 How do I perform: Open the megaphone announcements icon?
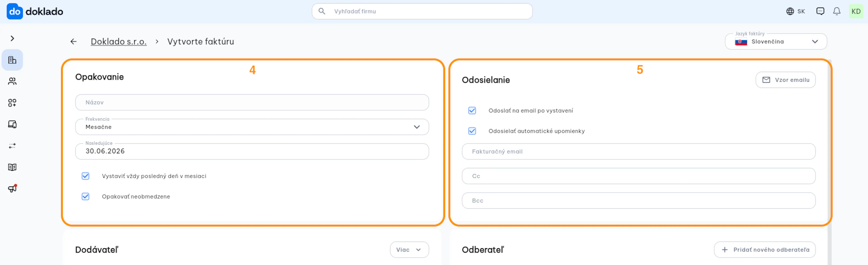coord(12,188)
